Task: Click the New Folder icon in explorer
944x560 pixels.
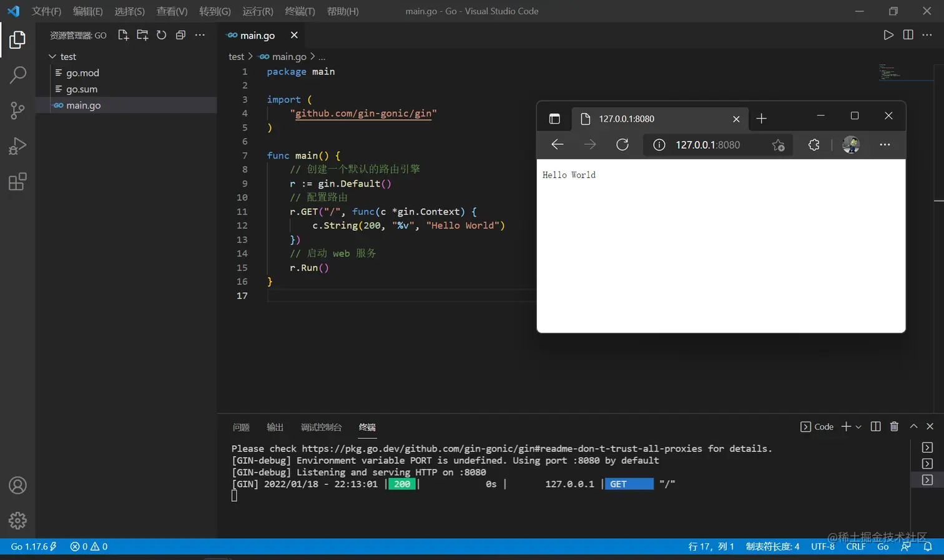Action: [142, 35]
